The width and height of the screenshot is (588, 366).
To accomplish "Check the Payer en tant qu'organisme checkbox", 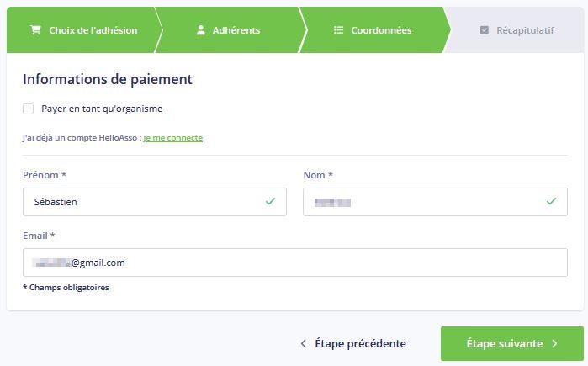I will [x=28, y=109].
